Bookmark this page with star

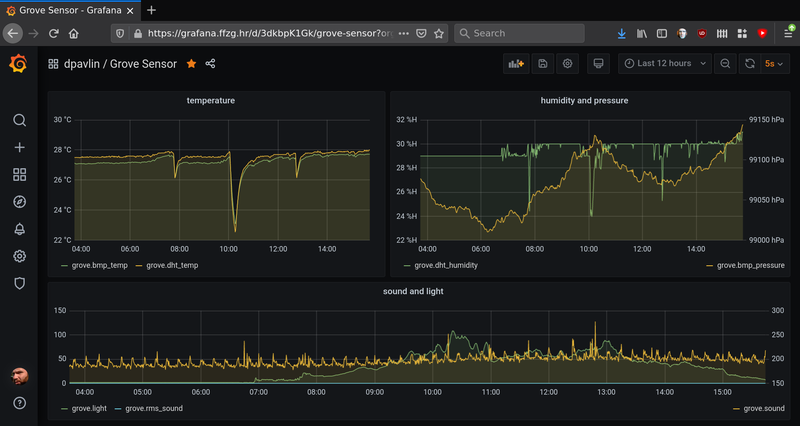click(439, 33)
